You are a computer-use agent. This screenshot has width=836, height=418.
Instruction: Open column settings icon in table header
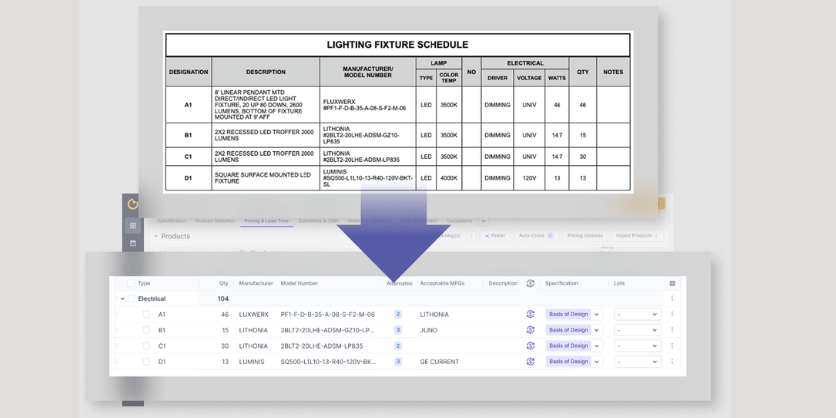672,283
